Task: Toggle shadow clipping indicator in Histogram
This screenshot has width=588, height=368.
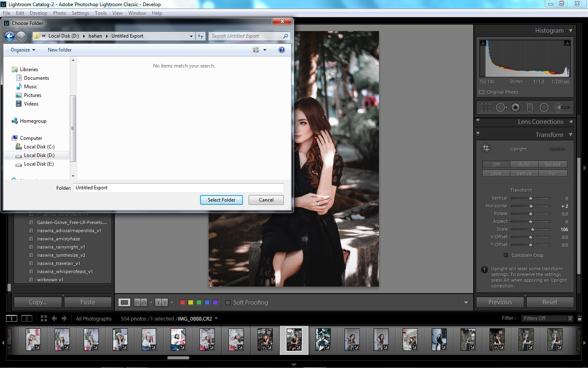Action: (x=483, y=43)
